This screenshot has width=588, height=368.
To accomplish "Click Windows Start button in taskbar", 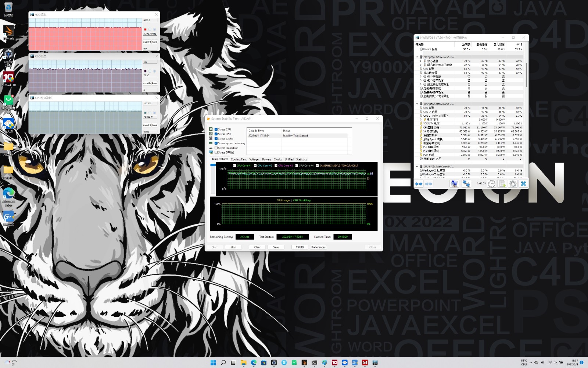I will click(x=213, y=362).
